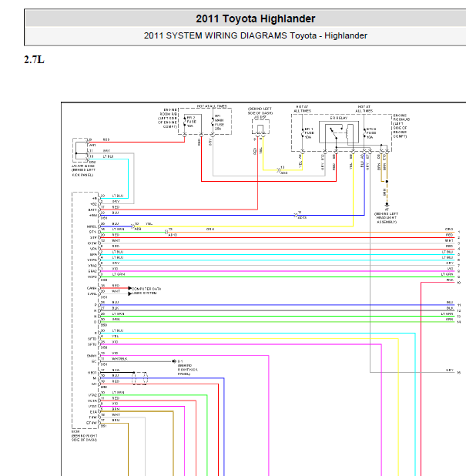Image resolution: width=466 pixels, height=476 pixels.
Task: Click the BATT terminal label on ECM
Action: [92, 210]
